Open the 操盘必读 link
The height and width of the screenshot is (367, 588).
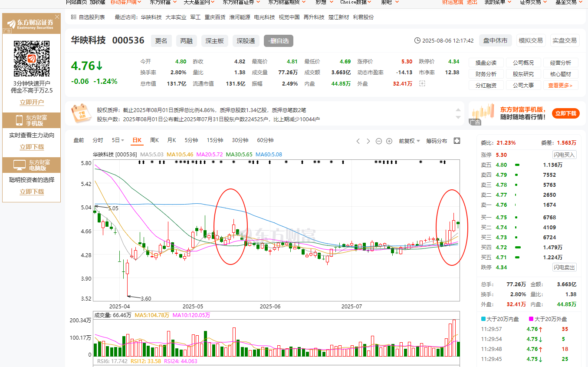click(486, 63)
